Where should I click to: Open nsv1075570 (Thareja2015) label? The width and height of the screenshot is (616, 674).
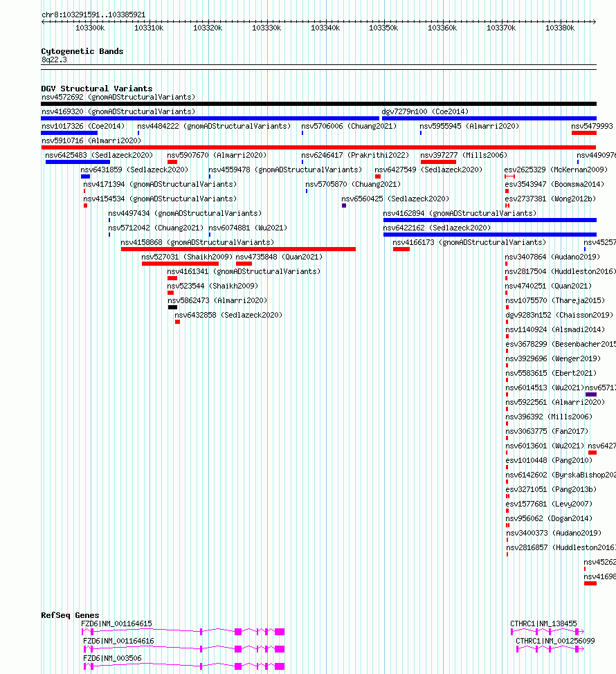click(555, 302)
